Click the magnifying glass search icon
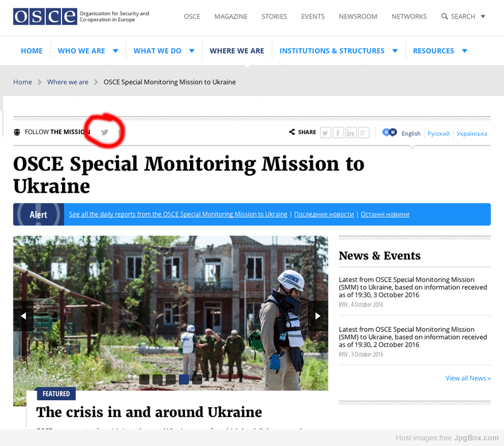 (x=445, y=16)
